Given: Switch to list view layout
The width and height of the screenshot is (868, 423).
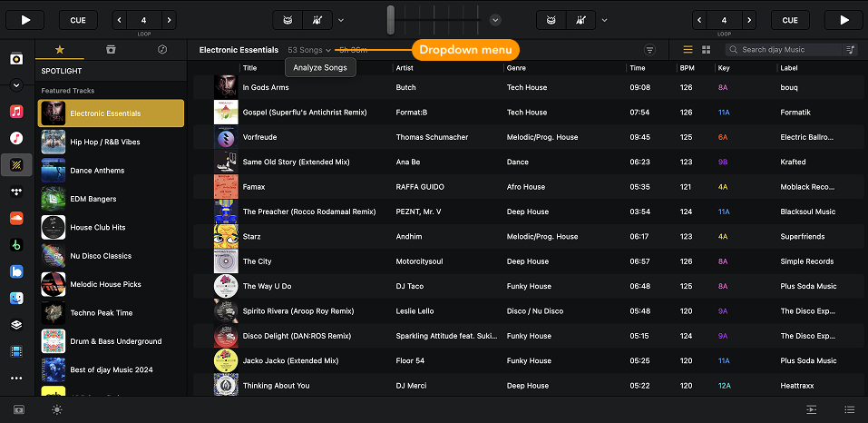Looking at the screenshot, I should [688, 50].
